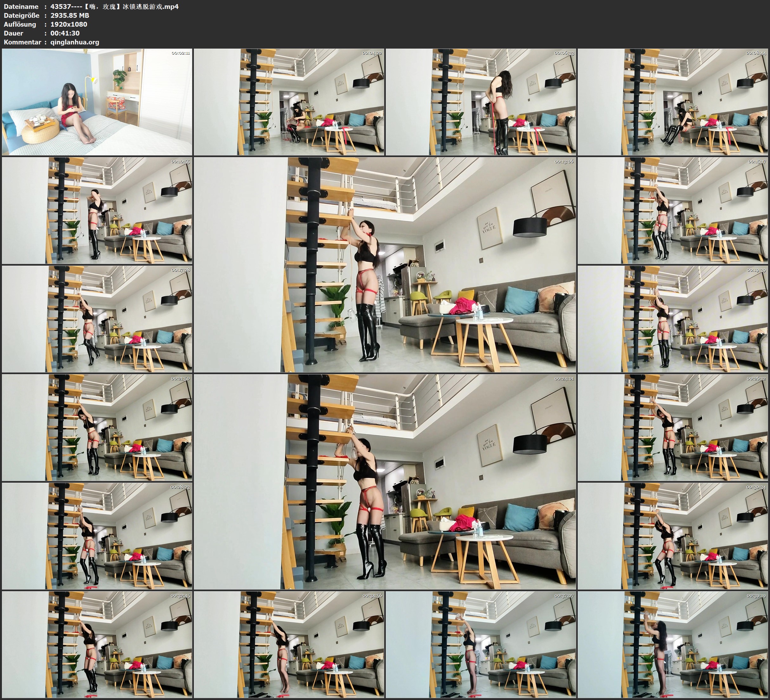The width and height of the screenshot is (770, 700).
Task: Open the 00:32:45 frame in bottom row
Action: [x=97, y=644]
